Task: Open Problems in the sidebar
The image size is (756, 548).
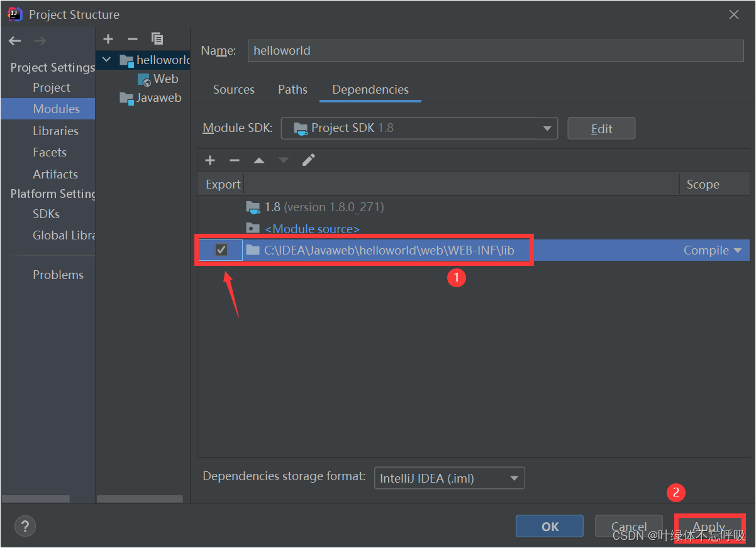Action: tap(58, 275)
